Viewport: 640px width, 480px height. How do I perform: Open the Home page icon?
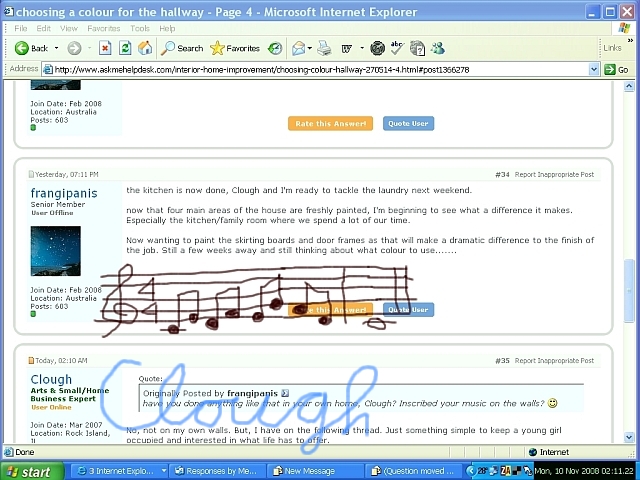click(x=145, y=48)
